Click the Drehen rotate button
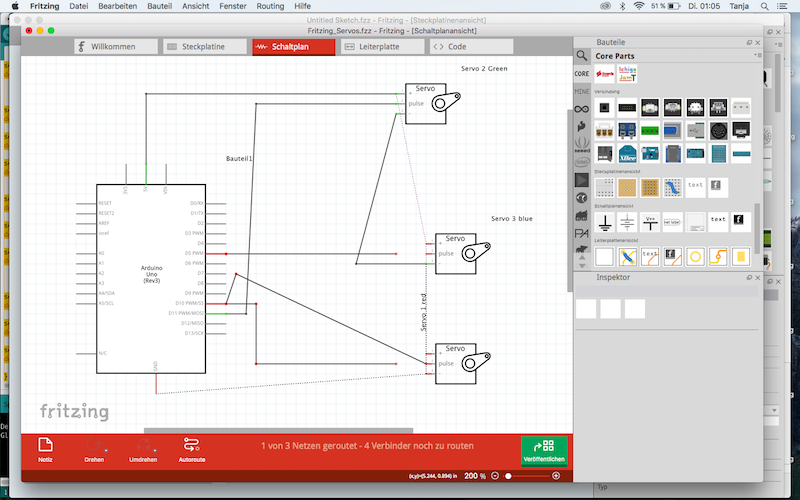The height and width of the screenshot is (500, 800). click(94, 450)
